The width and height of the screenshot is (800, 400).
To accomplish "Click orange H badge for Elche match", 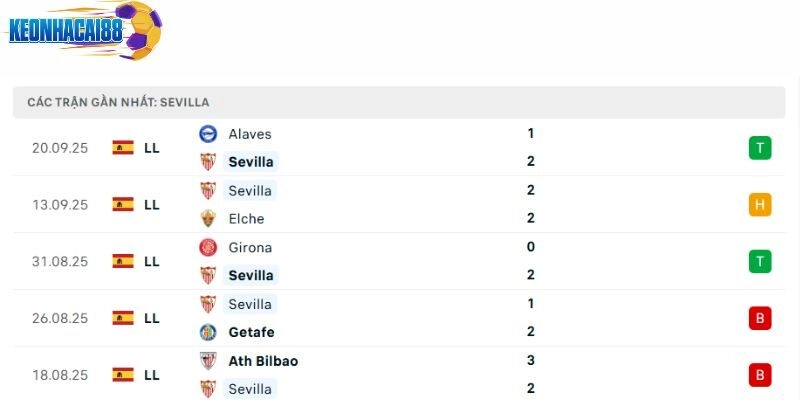I will coord(760,205).
